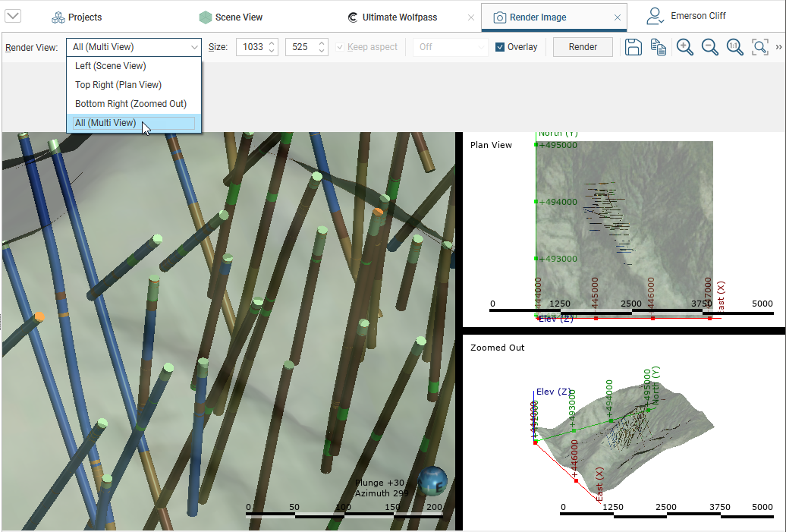This screenshot has height=532, width=786.
Task: Toggle the Keep aspect checkbox
Action: coord(340,47)
